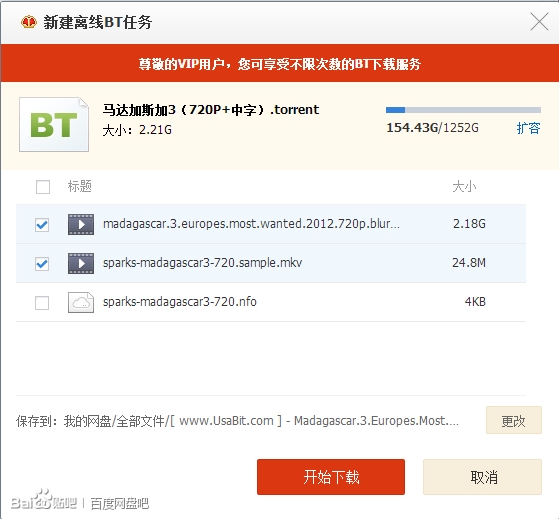Image resolution: width=559 pixels, height=519 pixels.
Task: Click the 标题 title column header
Action: [80, 186]
